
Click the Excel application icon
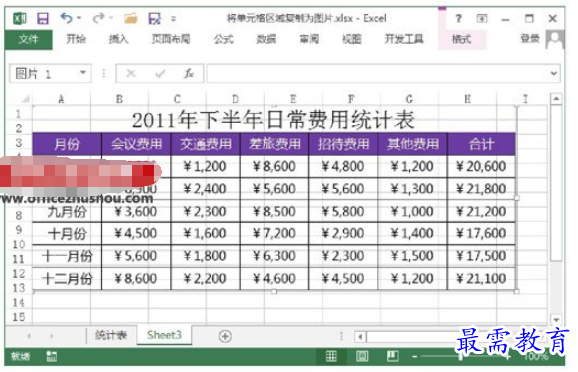pyautogui.click(x=20, y=18)
